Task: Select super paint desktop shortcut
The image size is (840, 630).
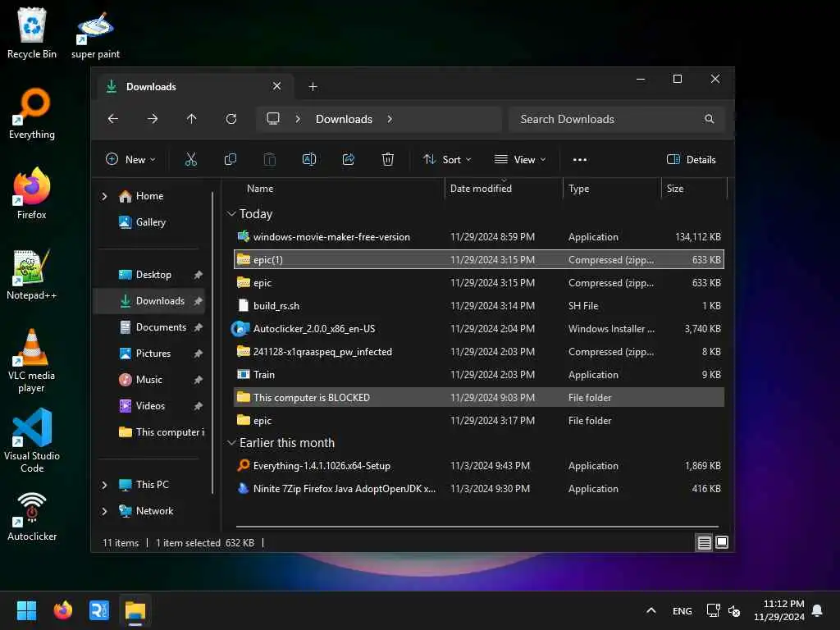Action: click(95, 34)
